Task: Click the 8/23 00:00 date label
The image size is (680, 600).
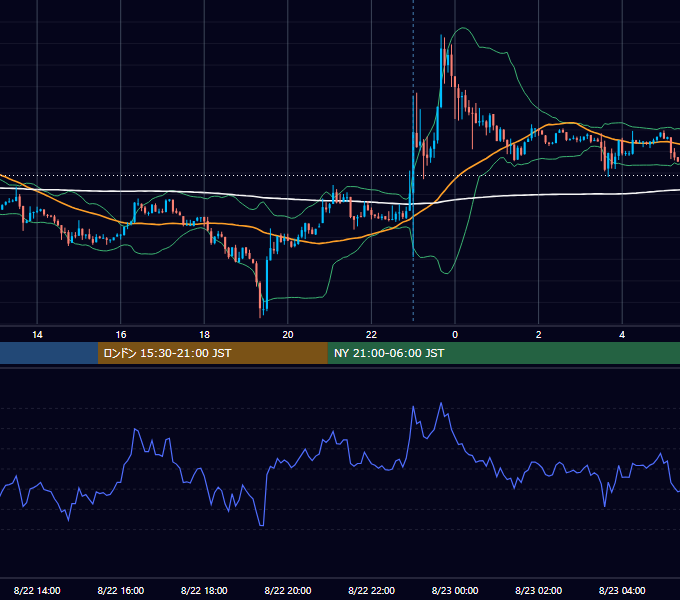Action: (x=455, y=590)
